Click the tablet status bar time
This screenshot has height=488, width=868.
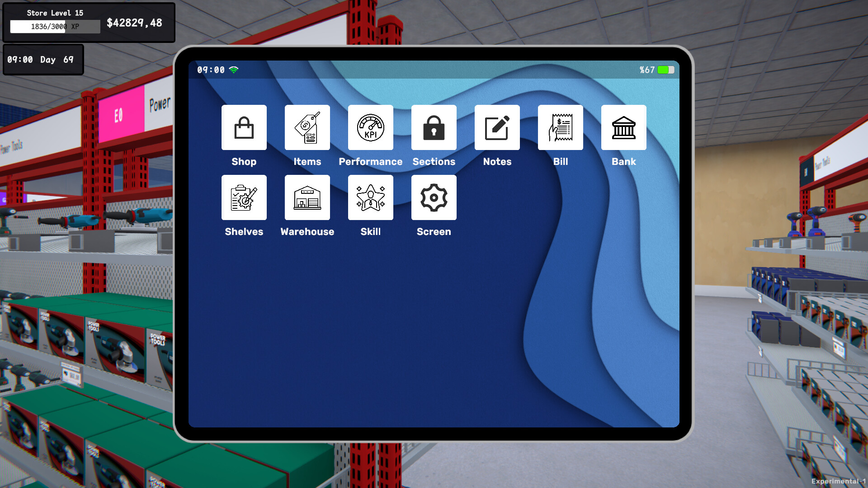211,70
